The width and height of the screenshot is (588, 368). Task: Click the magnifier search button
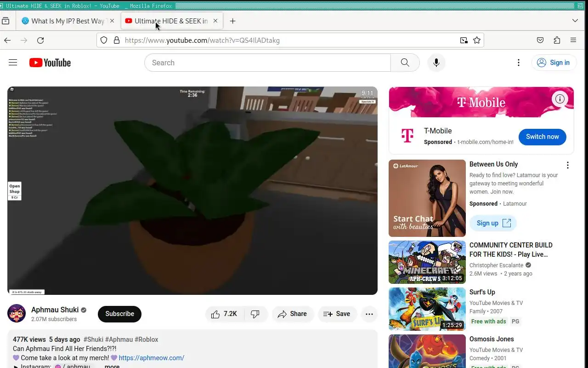405,63
